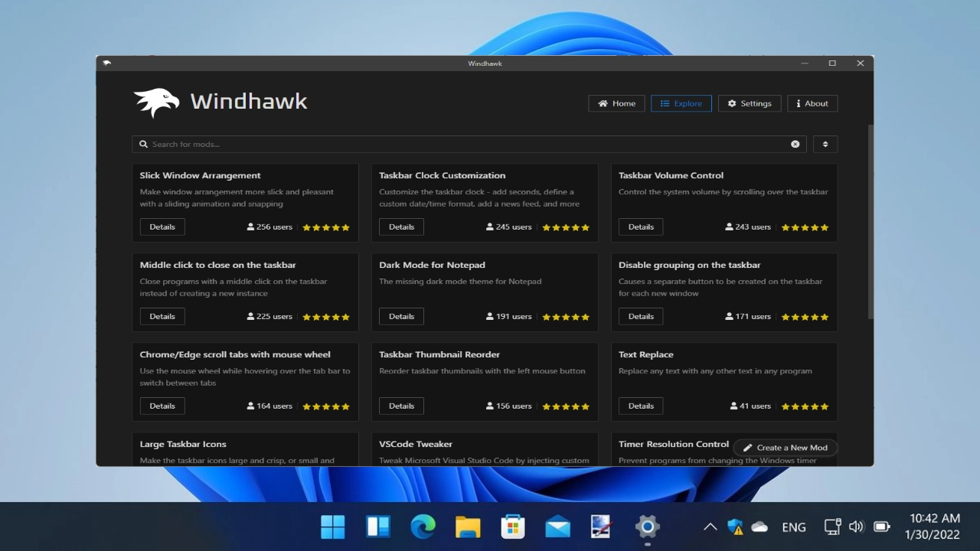Open Windows Security tray icon
Viewport: 980px width, 551px height.
pyautogui.click(x=735, y=527)
